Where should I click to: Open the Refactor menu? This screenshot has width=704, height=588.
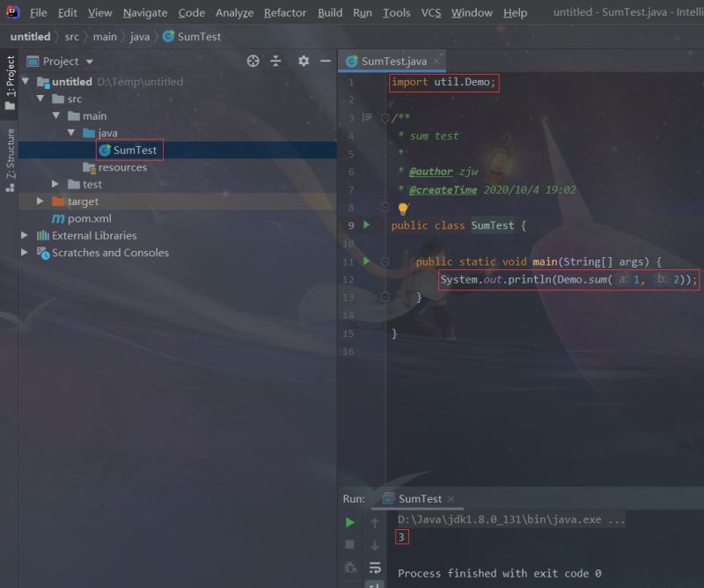pyautogui.click(x=284, y=13)
